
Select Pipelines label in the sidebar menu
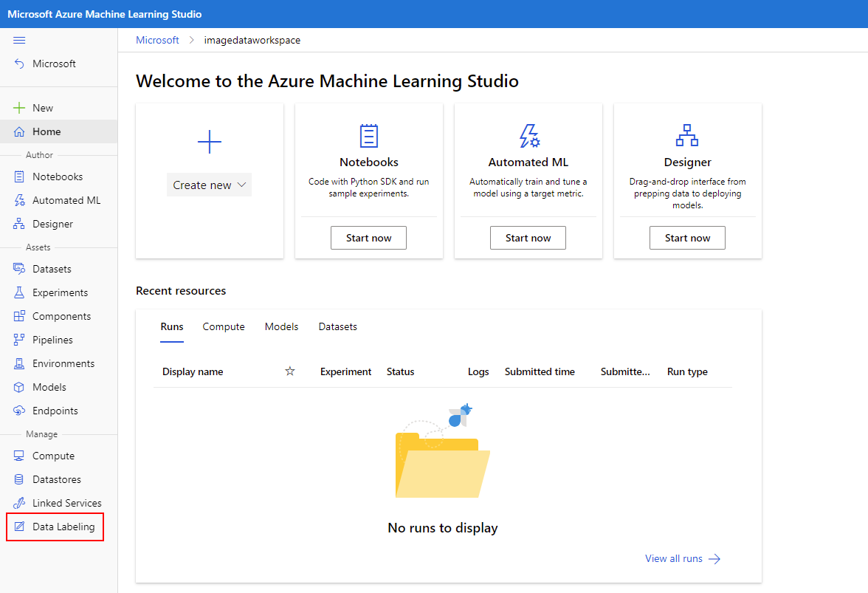click(x=52, y=340)
